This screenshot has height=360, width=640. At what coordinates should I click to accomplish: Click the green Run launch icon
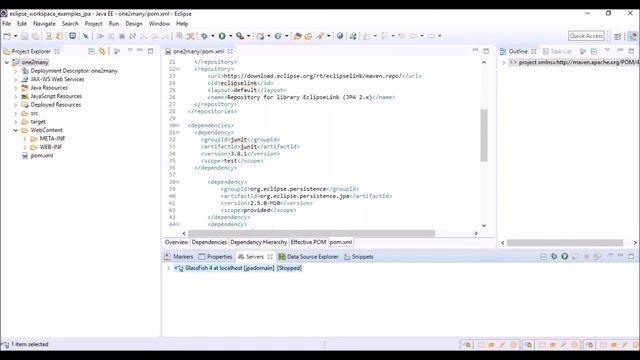(222, 36)
